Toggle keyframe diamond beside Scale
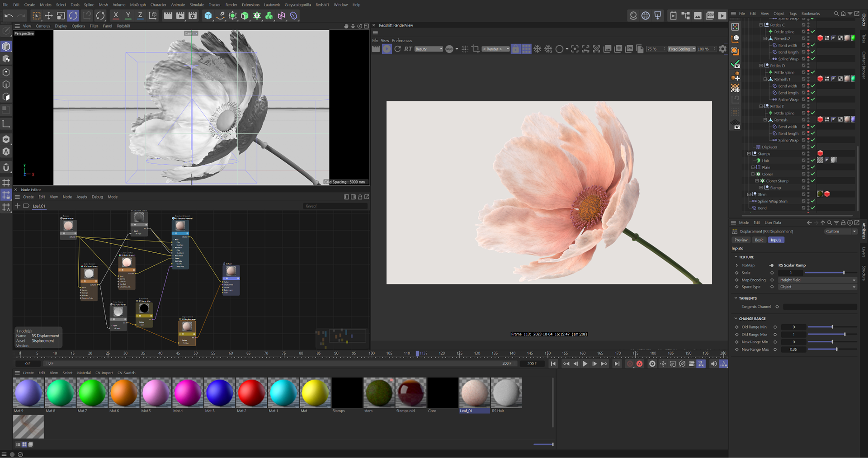Screen dimensions: 868x458 click(x=736, y=273)
